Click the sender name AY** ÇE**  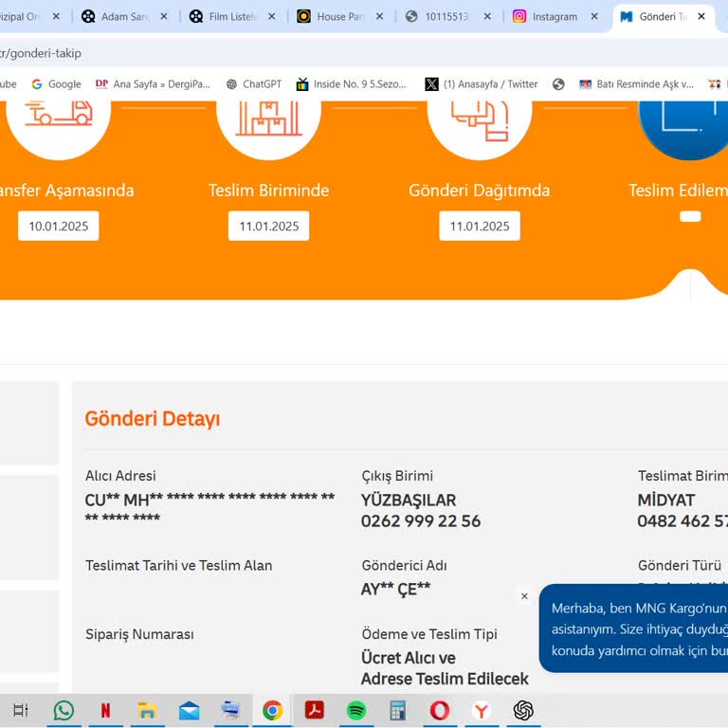[395, 590]
